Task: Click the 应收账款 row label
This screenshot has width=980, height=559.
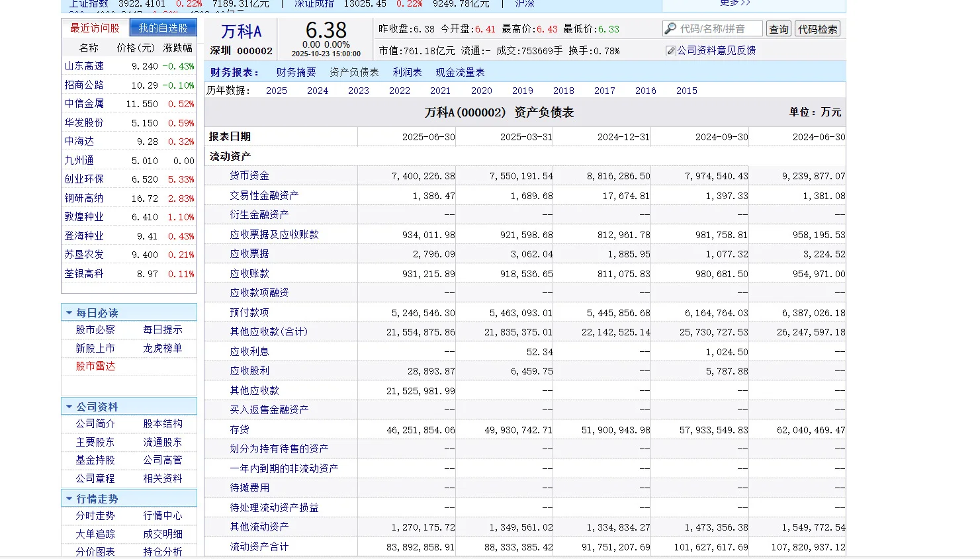Action: pyautogui.click(x=249, y=274)
